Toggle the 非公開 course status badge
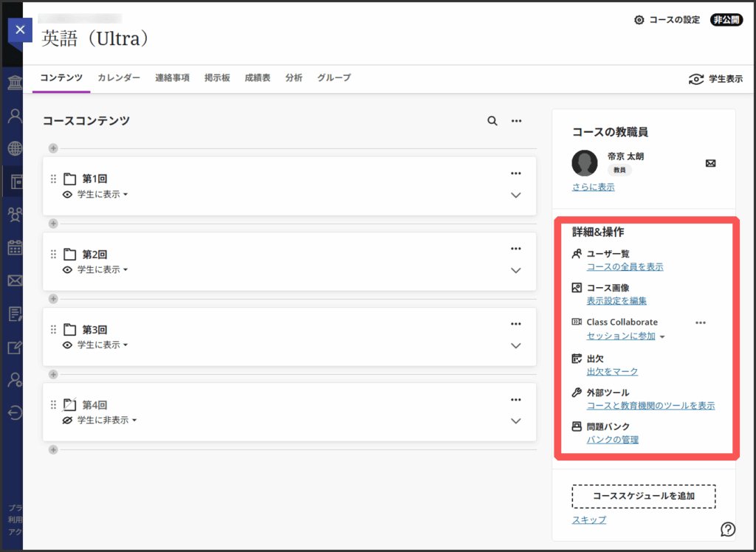756x552 pixels. click(x=726, y=20)
